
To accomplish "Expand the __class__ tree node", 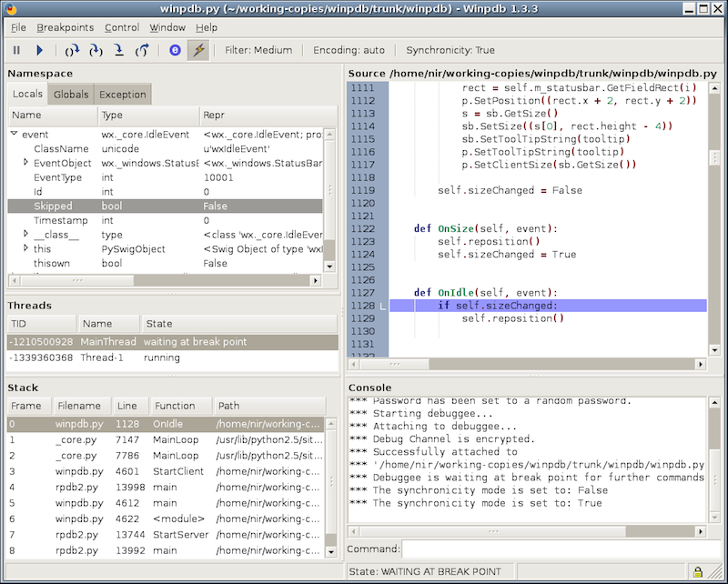I will [26, 235].
